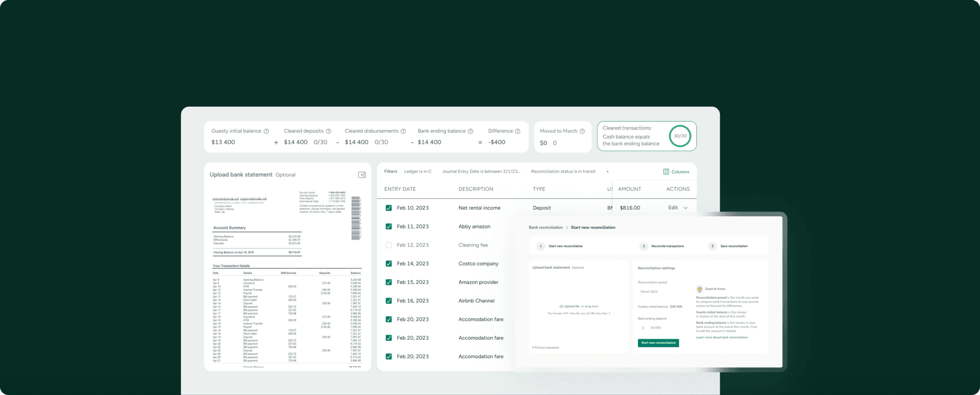Image resolution: width=980 pixels, height=395 pixels.
Task: Click the $816.00 amount cell
Action: coord(630,208)
